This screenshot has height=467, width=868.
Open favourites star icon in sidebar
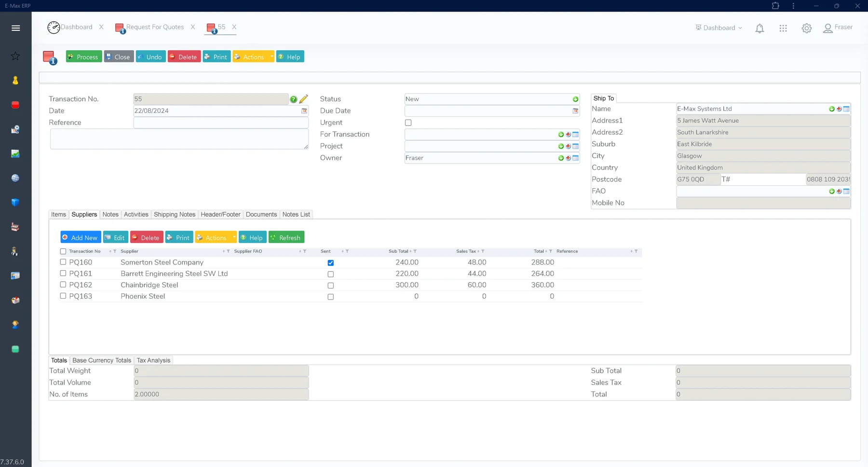point(15,56)
